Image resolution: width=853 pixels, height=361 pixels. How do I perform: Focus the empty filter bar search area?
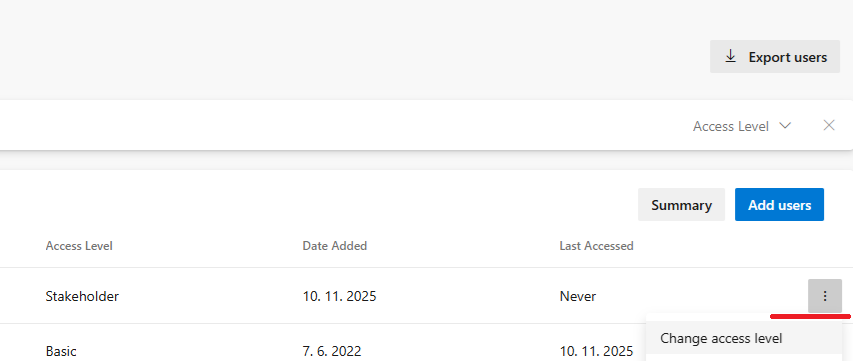tap(337, 126)
